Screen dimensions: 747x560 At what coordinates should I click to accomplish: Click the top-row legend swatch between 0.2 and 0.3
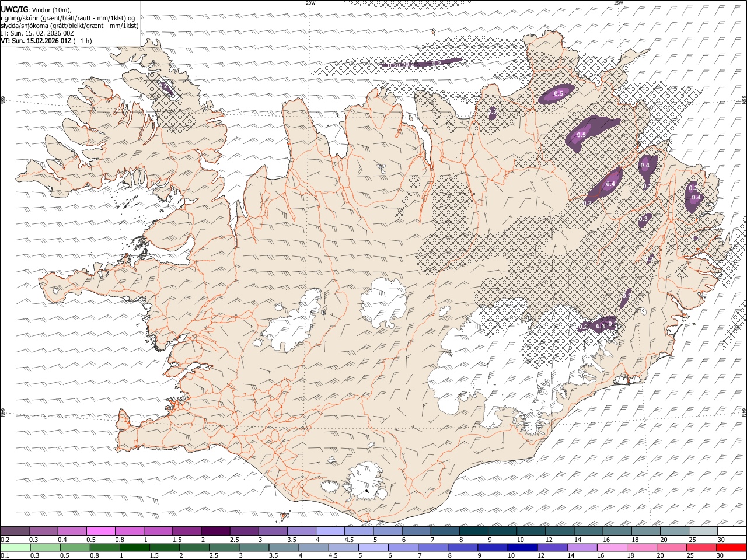click(15, 531)
